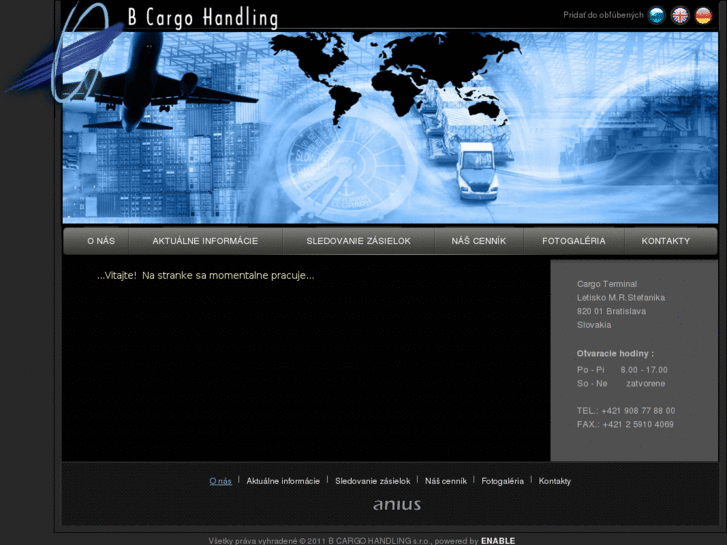Click the Slovakia text in sidebar
Image resolution: width=727 pixels, height=545 pixels.
click(x=594, y=325)
